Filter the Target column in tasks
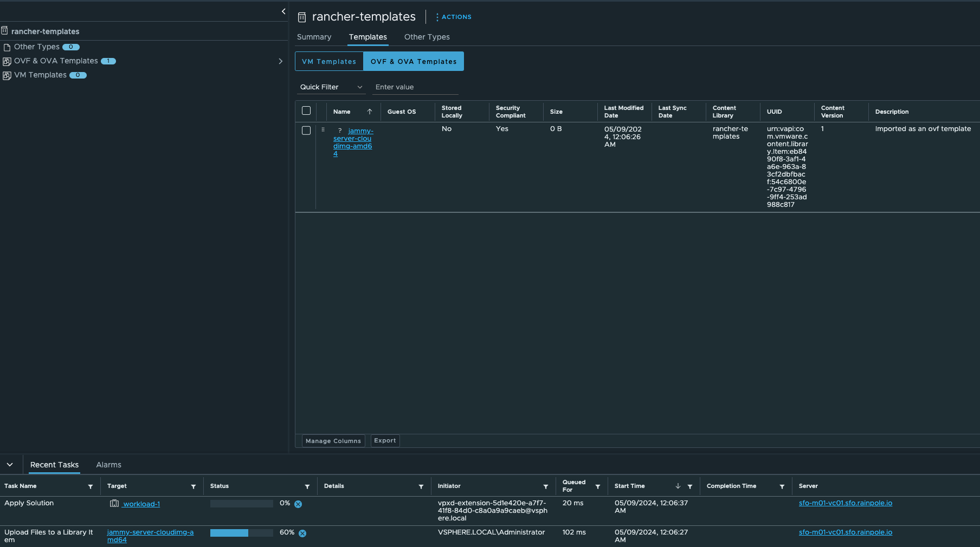980x547 pixels. tap(194, 486)
